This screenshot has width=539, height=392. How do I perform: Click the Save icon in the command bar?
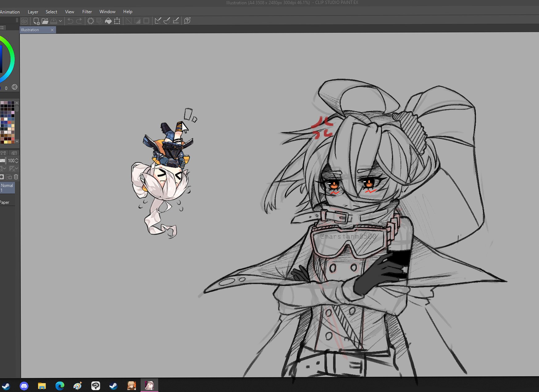point(54,21)
